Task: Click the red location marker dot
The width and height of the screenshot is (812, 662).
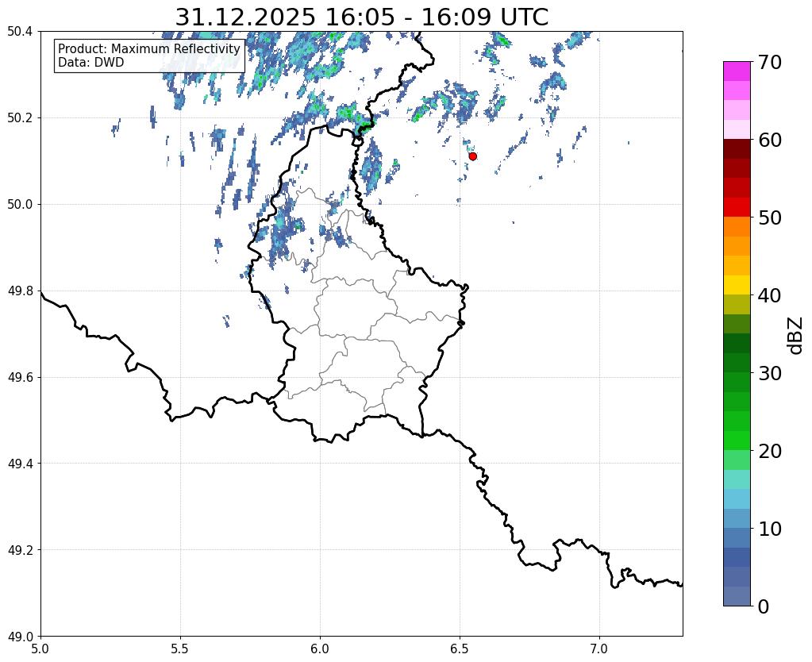Action: click(472, 156)
